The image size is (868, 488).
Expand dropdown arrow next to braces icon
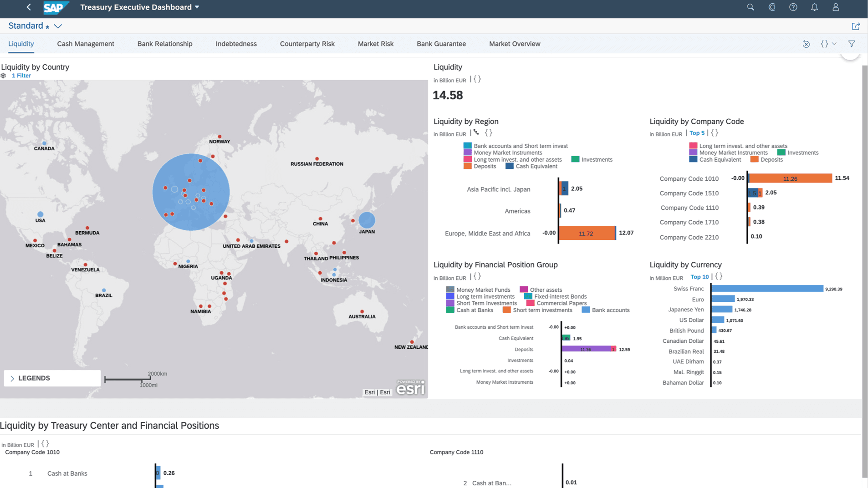pos(834,44)
